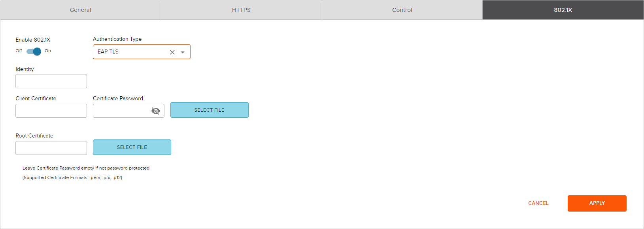Image resolution: width=644 pixels, height=229 pixels.
Task: Focus the Root Certificate field
Action: click(51, 148)
